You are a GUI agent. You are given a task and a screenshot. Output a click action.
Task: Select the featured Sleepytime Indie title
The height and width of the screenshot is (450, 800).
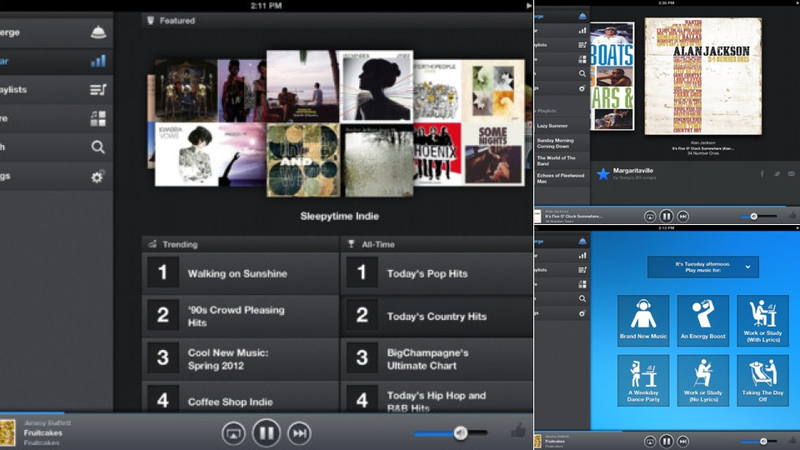[x=339, y=216]
